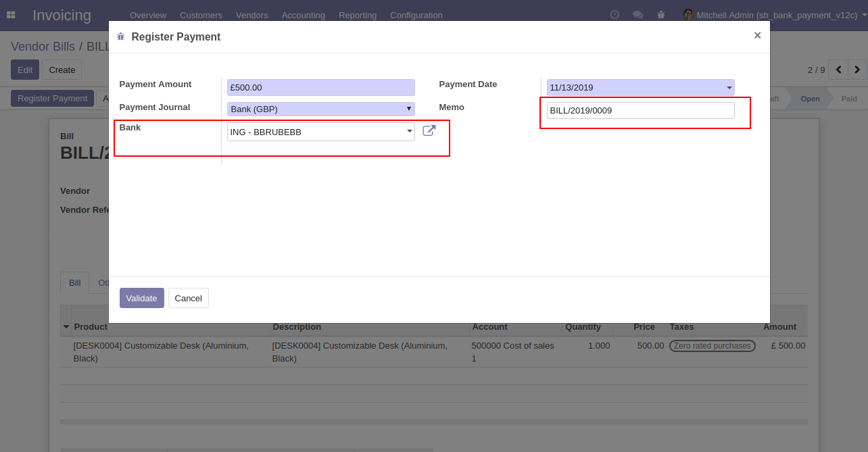Click the Price column header
The width and height of the screenshot is (868, 452).
(x=644, y=326)
